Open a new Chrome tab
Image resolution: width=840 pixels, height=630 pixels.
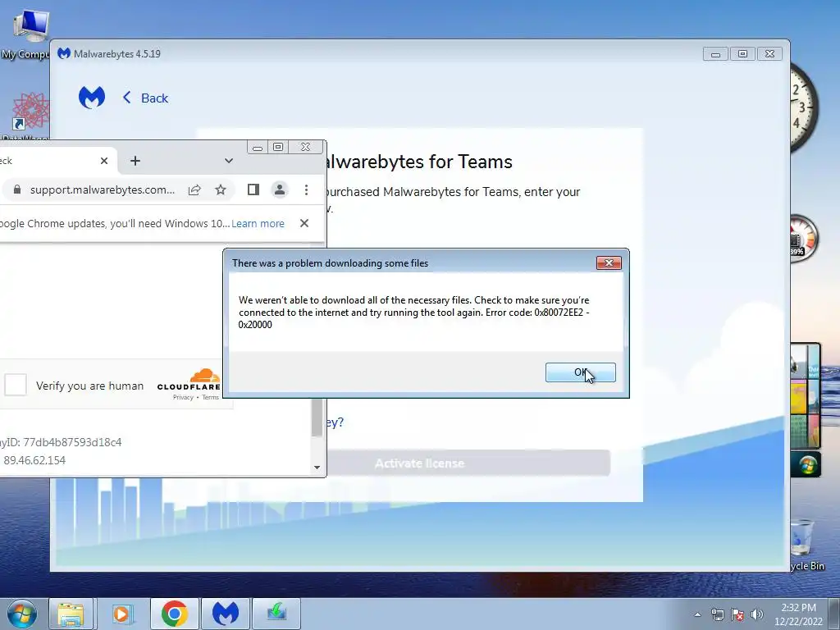(x=135, y=161)
